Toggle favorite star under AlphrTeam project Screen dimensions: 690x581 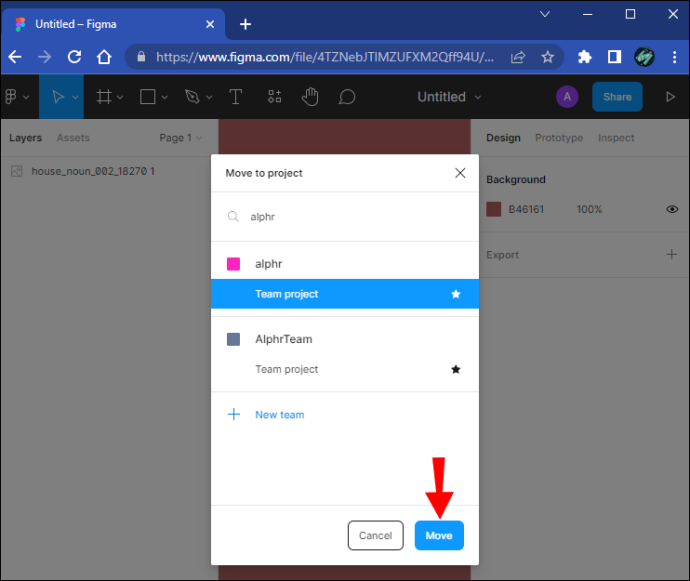point(456,369)
